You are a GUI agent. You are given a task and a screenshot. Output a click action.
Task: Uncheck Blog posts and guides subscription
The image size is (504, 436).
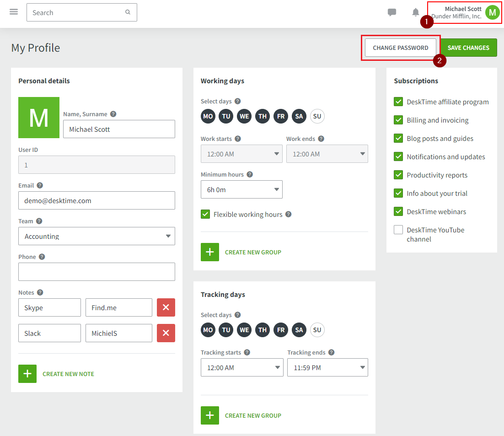398,139
